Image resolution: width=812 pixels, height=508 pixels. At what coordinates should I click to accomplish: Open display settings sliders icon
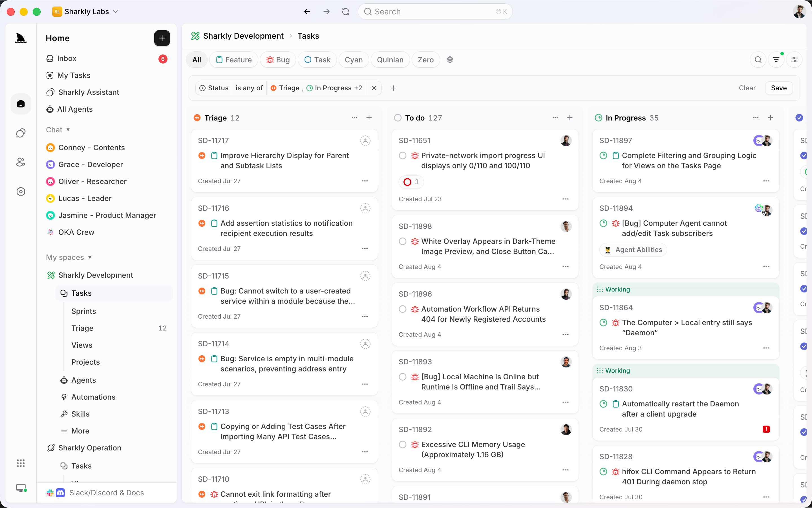click(x=794, y=60)
